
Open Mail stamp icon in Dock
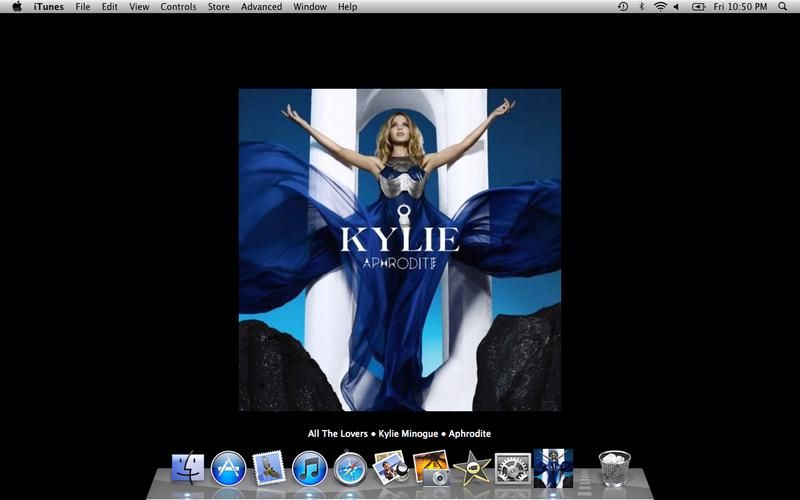[268, 468]
